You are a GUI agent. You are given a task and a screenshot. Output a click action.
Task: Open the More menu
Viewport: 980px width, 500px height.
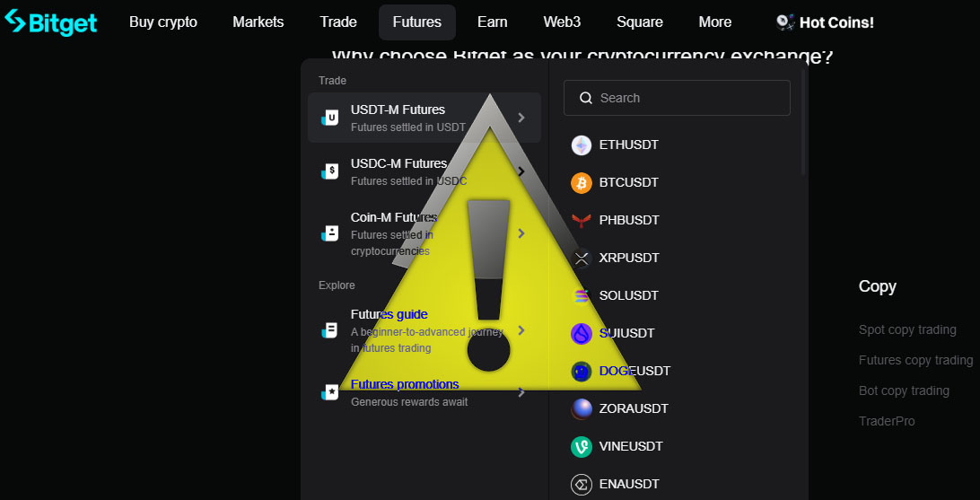[x=715, y=22]
